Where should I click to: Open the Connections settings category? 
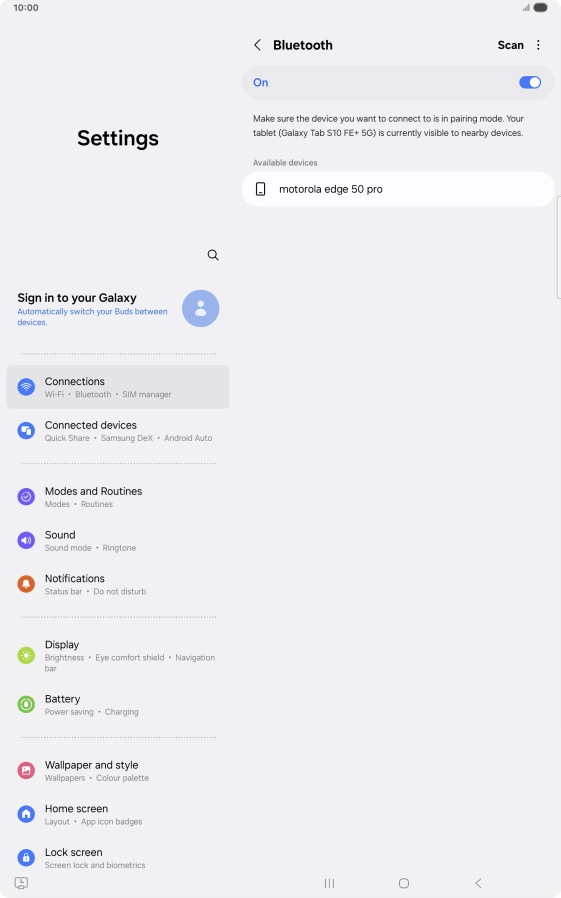118,387
